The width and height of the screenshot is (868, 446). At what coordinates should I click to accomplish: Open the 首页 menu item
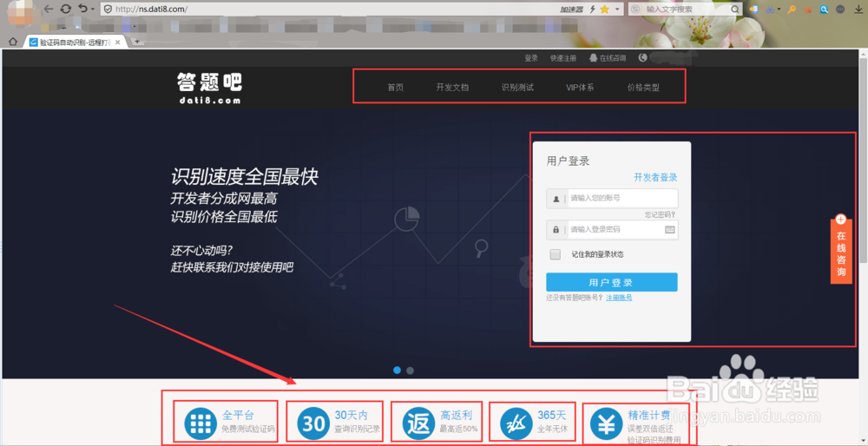point(395,87)
